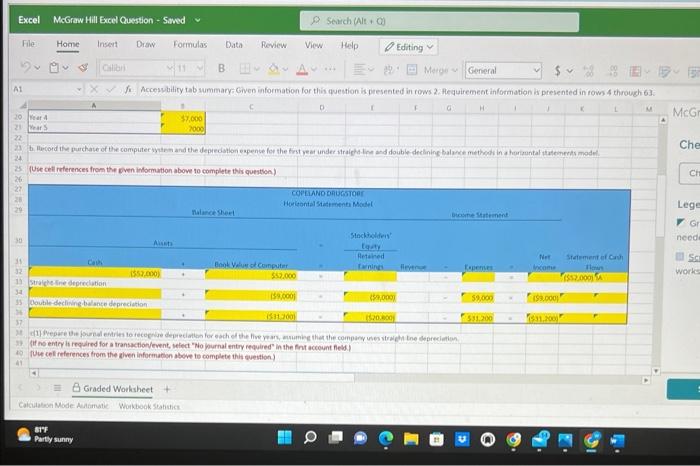Click the all sheets list icon
The height and width of the screenshot is (466, 700).
(57, 388)
